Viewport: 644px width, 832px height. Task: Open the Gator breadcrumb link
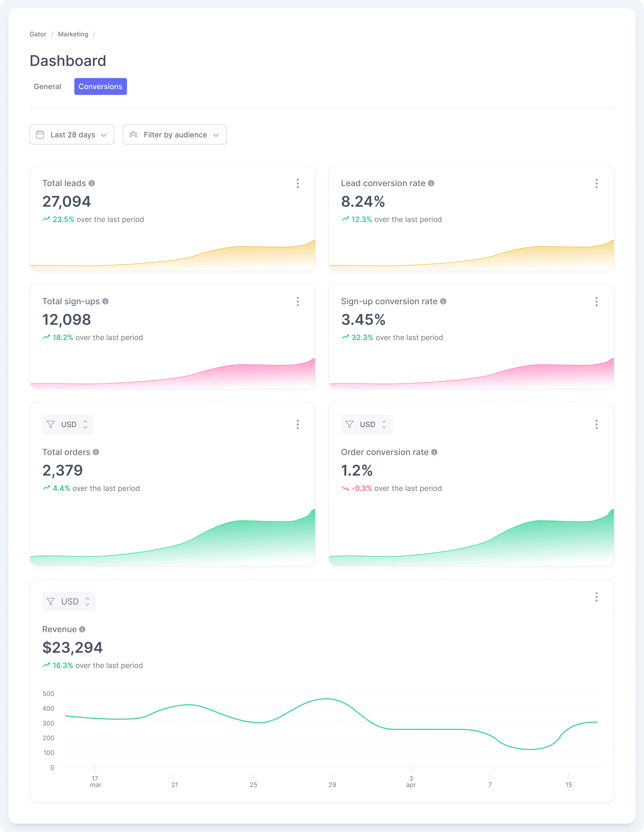click(38, 34)
